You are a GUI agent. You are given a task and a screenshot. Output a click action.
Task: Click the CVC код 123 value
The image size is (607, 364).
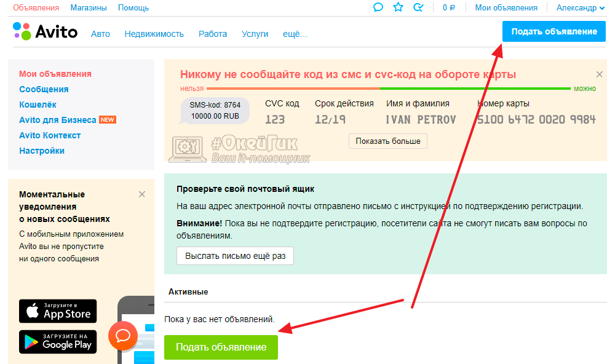(275, 120)
